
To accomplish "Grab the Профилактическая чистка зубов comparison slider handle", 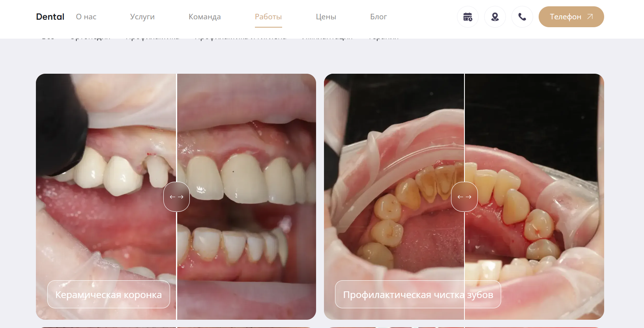I will 464,197.
